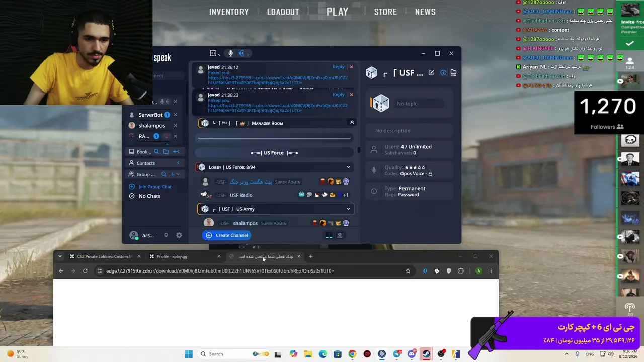Search group chats in TeamSpeak sidebar
Image resolution: width=644 pixels, height=362 pixels.
click(164, 174)
